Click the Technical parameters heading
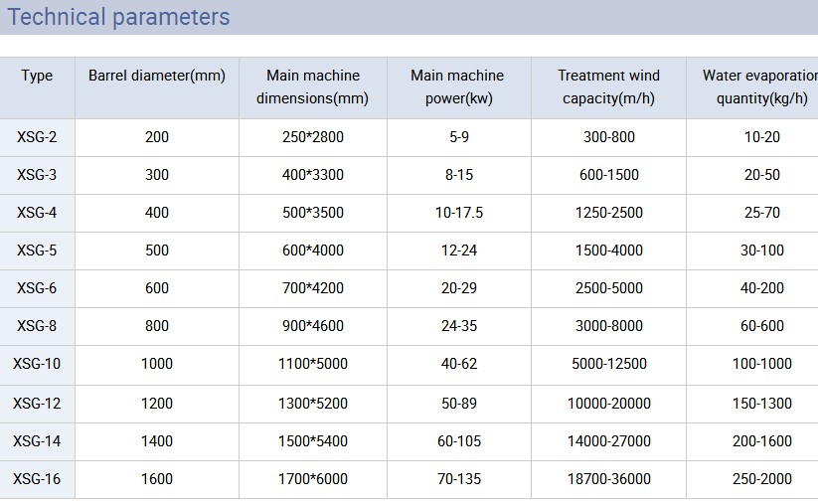Image resolution: width=818 pixels, height=504 pixels. point(119,17)
